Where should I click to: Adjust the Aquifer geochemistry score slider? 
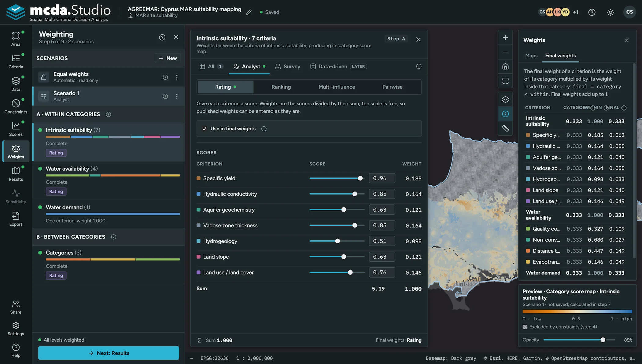click(x=337, y=210)
